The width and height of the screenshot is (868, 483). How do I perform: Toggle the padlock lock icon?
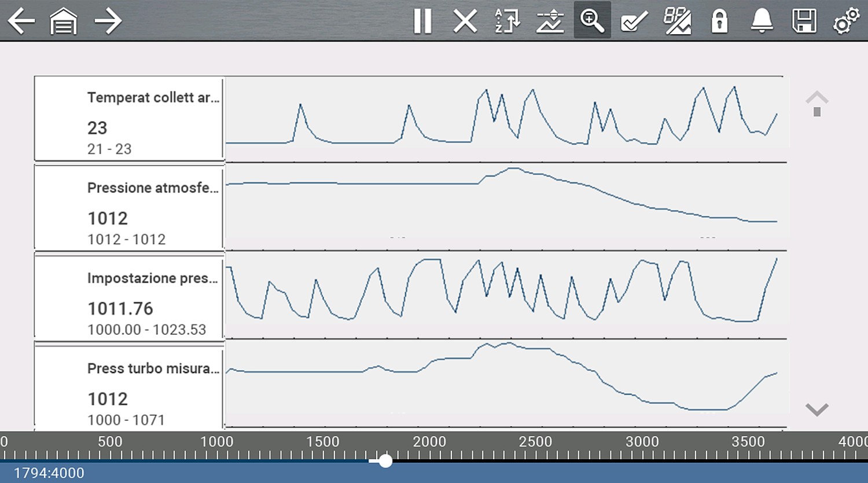719,21
